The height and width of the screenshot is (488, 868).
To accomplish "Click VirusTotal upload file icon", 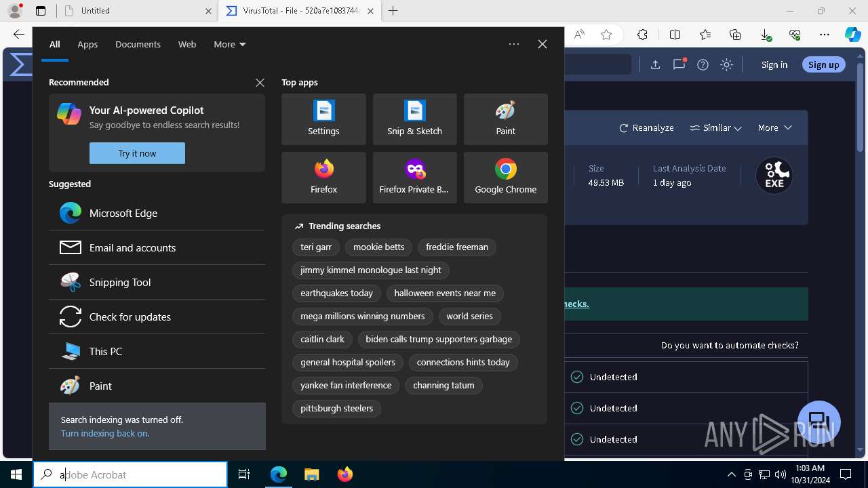I will tap(655, 64).
